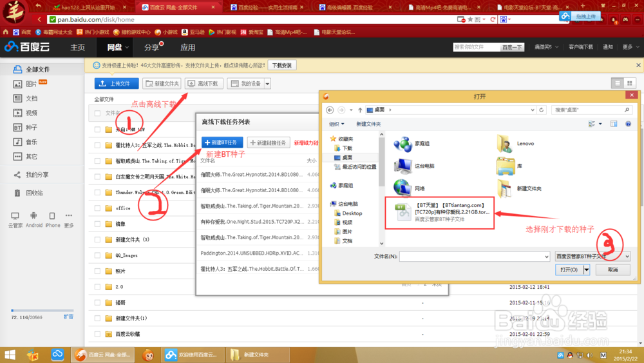
Task: Open the 组织 menu in dialog
Action: (336, 124)
